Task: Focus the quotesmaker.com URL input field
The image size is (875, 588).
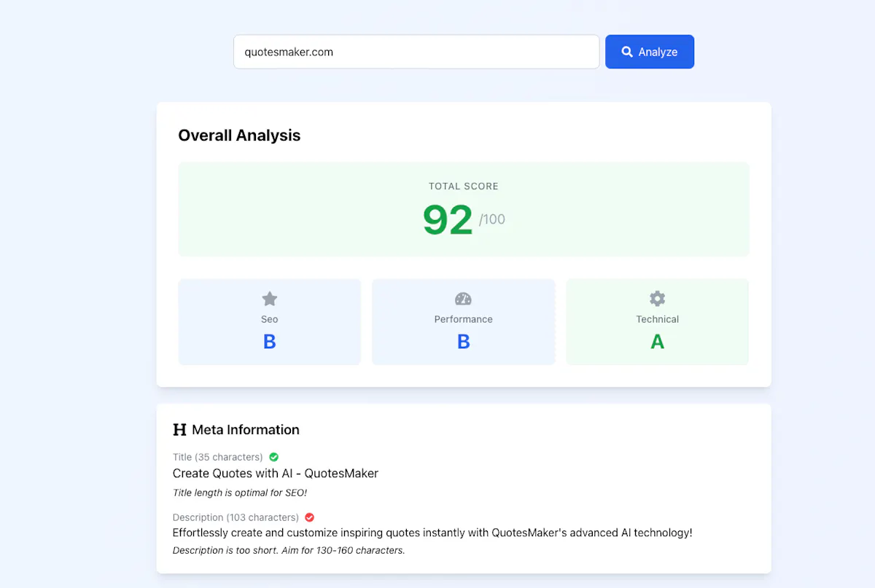Action: [416, 52]
